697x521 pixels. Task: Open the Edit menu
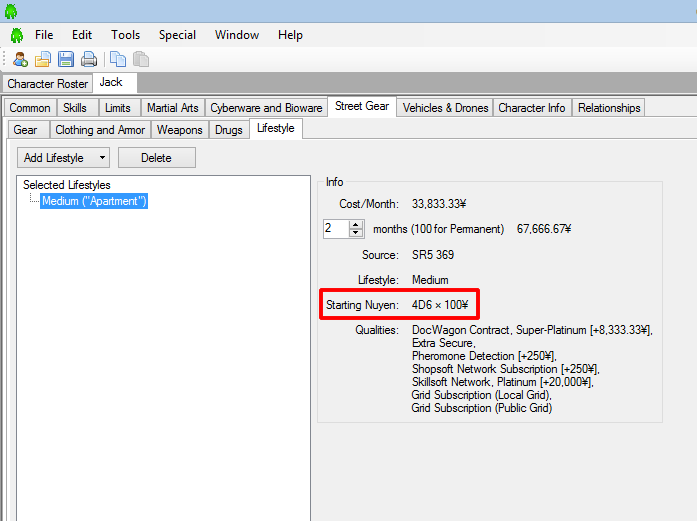(x=82, y=35)
